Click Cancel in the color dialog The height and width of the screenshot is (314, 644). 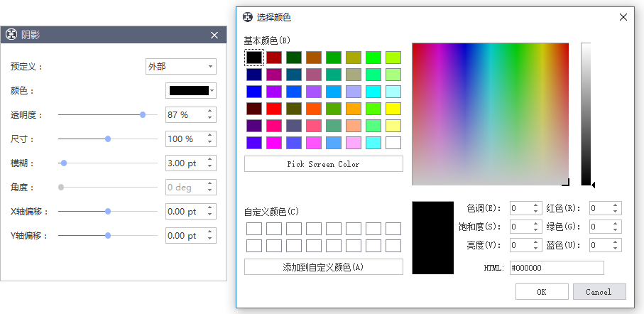point(599,292)
